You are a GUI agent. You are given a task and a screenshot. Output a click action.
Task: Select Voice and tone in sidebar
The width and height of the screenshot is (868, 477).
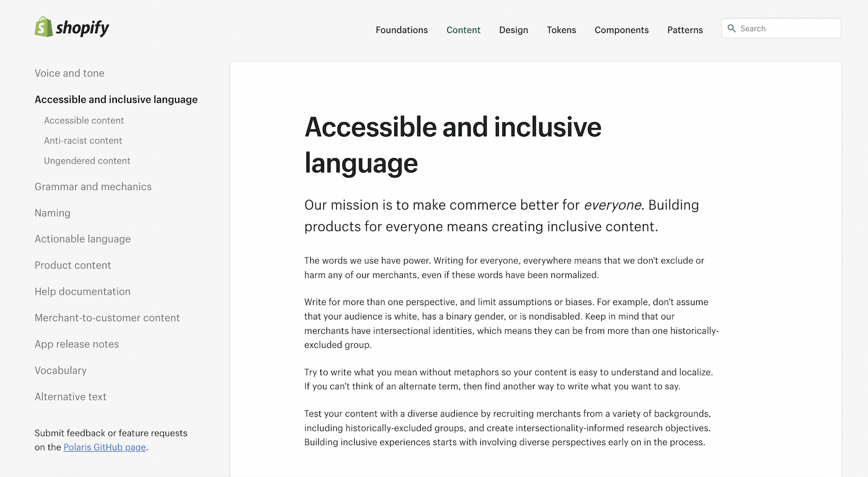[69, 73]
